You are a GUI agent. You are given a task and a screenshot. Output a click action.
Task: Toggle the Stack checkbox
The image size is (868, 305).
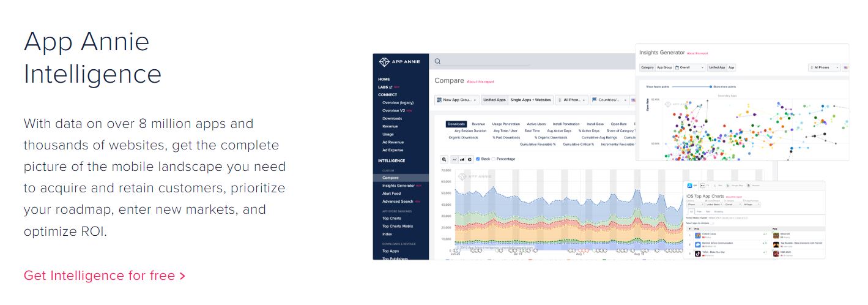pos(478,159)
